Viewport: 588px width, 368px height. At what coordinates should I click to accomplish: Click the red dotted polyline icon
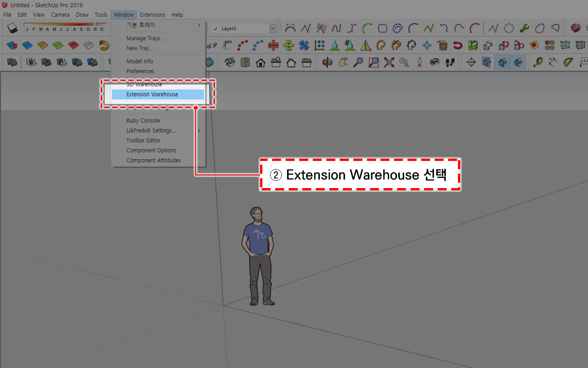[243, 45]
